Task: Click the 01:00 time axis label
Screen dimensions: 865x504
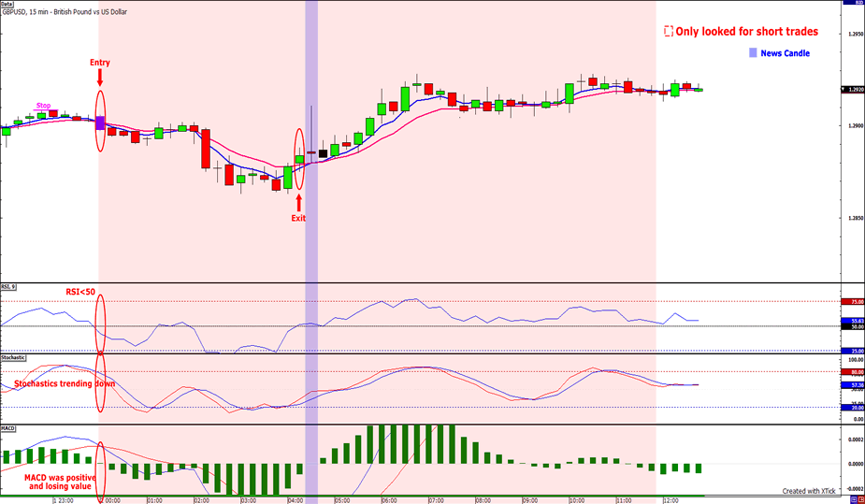Action: pos(154,500)
